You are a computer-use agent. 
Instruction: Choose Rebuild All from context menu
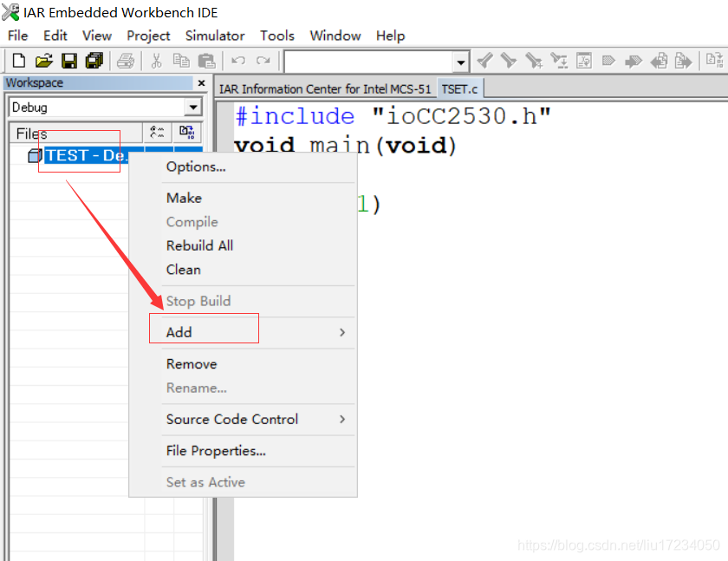244,245
